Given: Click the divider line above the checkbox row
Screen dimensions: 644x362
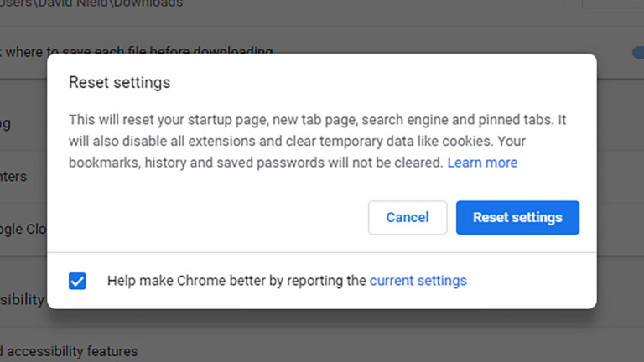Looking at the screenshot, I should pyautogui.click(x=322, y=252).
